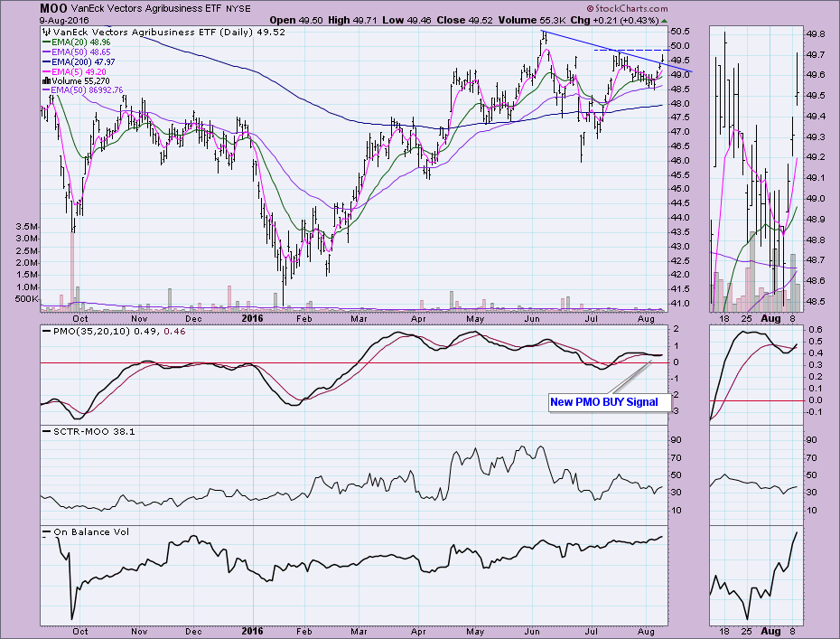Click the green up-arrow change indicator
Image resolution: width=840 pixels, height=639 pixels.
click(x=666, y=20)
